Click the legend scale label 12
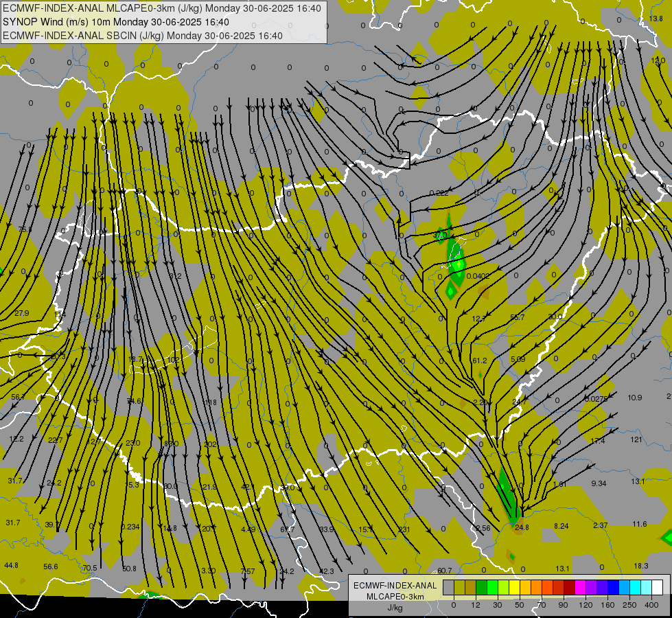Image resolution: width=672 pixels, height=618 pixels. (475, 605)
